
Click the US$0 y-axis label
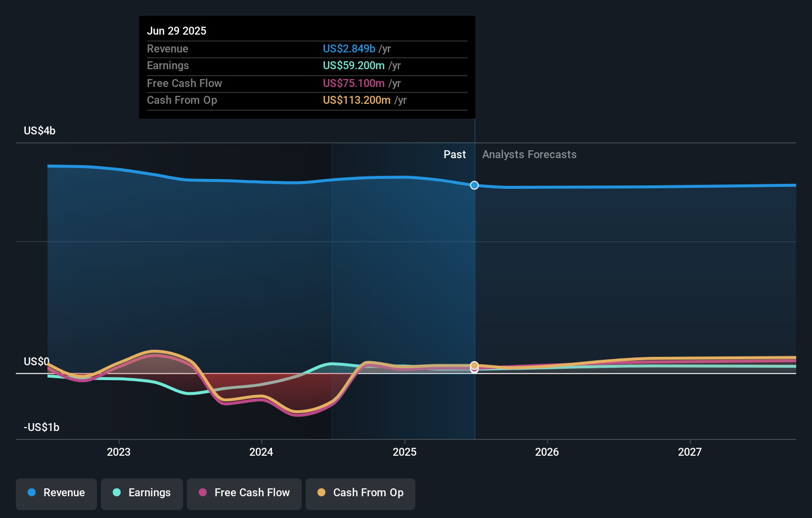pos(37,361)
